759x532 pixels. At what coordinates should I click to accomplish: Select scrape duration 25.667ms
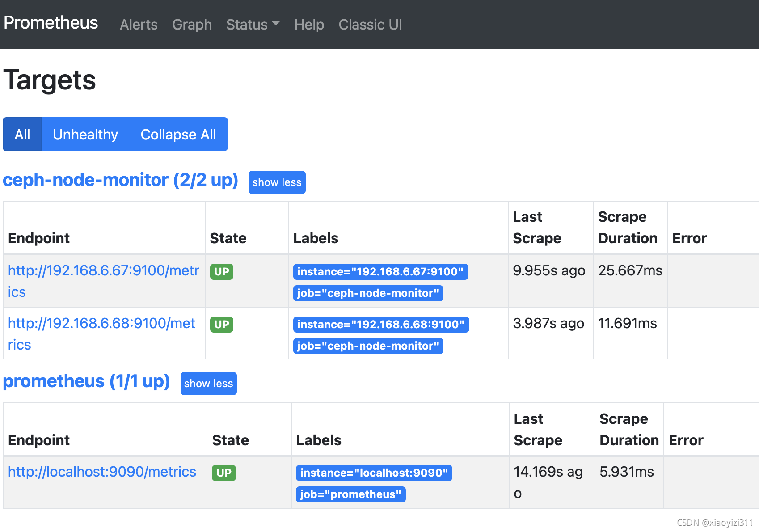pyautogui.click(x=630, y=271)
